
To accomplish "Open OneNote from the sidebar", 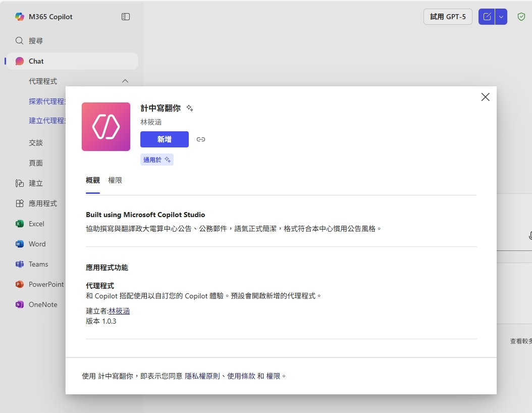I will [x=20, y=304].
